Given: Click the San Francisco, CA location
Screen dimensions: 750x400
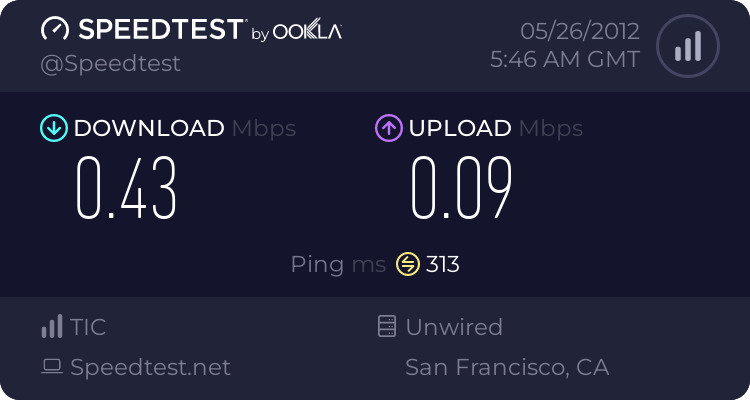Looking at the screenshot, I should coord(507,367).
